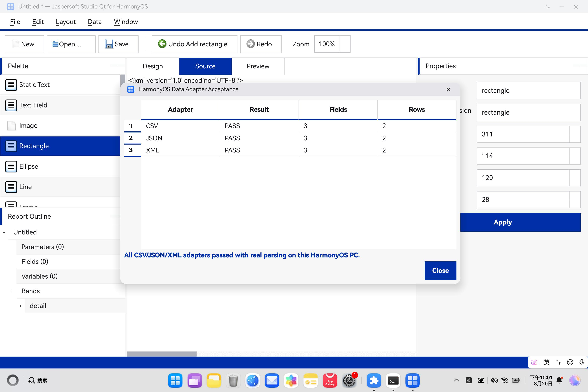Click the palette vertical scrollbar thumb
The height and width of the screenshot is (392, 588).
click(122, 79)
